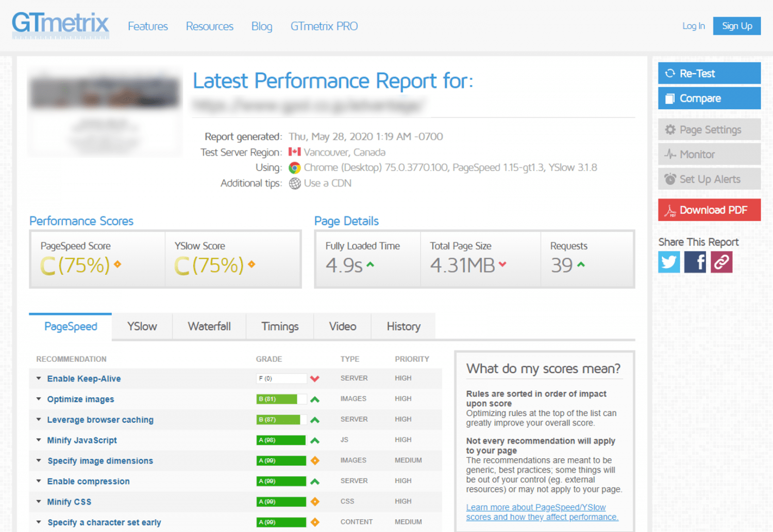
Task: Click red arrow beside Total Page Size
Action: coord(502,264)
